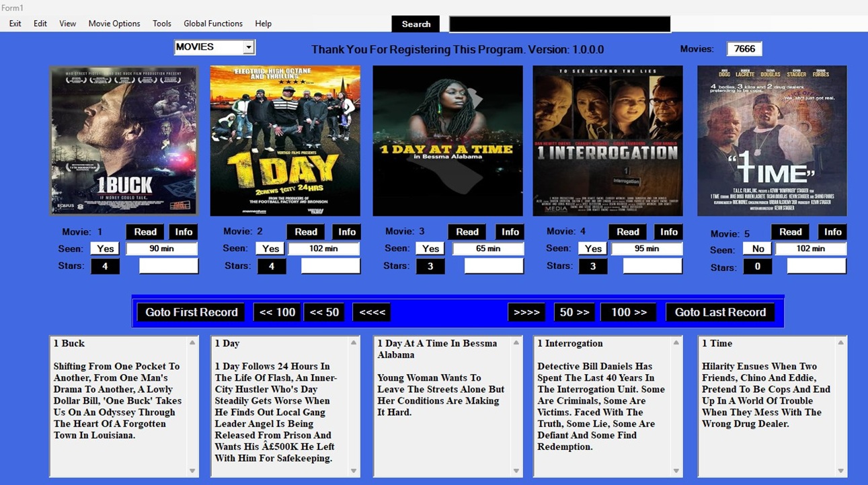
Task: Select the 1 Interrogation movie poster
Action: click(x=608, y=141)
